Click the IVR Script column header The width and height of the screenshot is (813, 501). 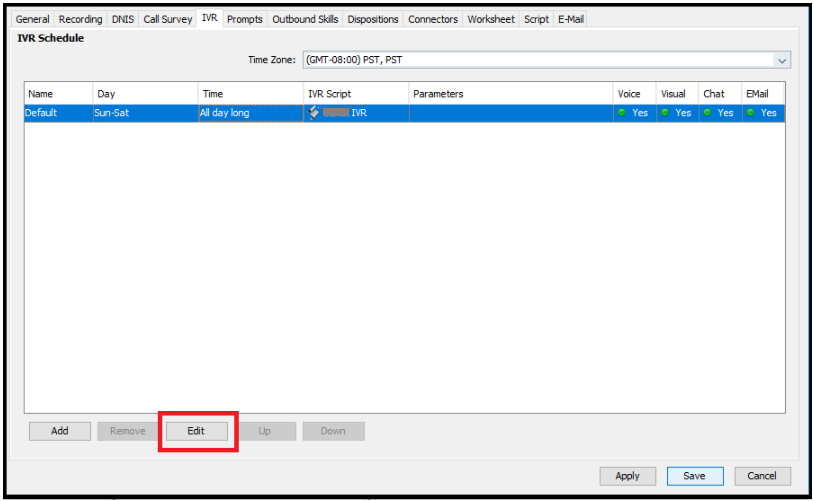(356, 94)
